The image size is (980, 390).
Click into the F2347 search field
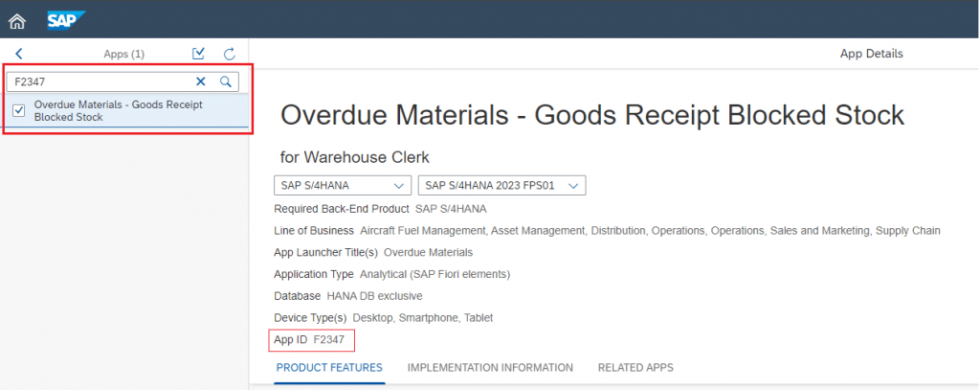100,81
